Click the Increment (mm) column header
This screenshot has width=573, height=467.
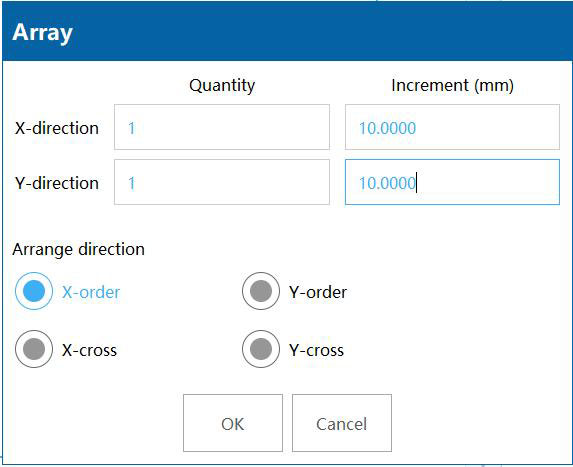(x=452, y=86)
